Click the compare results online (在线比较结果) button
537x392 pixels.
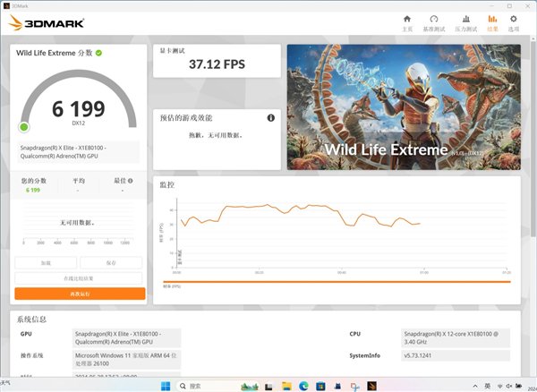point(79,278)
